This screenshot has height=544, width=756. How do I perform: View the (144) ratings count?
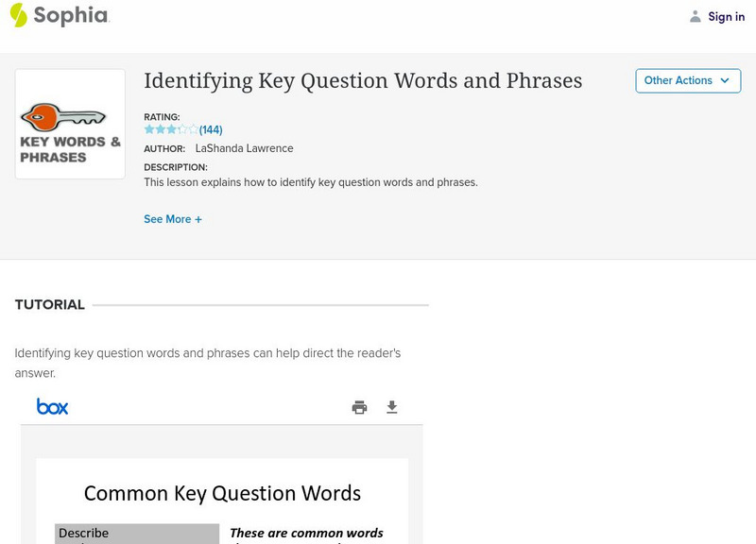(211, 129)
